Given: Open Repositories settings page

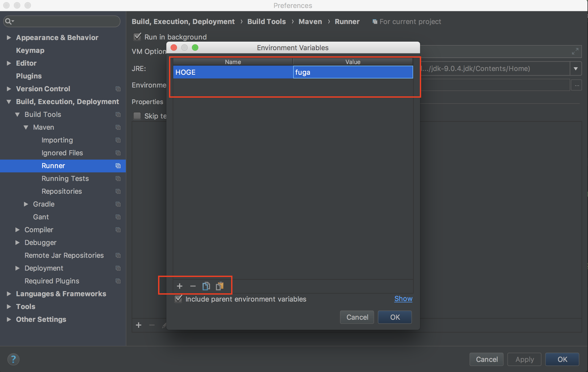Looking at the screenshot, I should point(62,191).
